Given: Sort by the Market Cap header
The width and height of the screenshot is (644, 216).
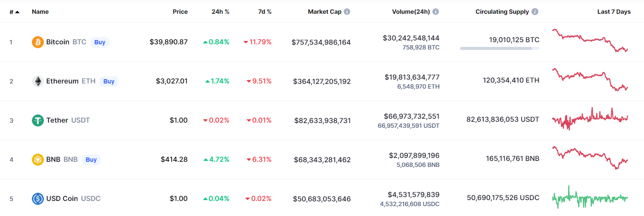Looking at the screenshot, I should pos(325,12).
